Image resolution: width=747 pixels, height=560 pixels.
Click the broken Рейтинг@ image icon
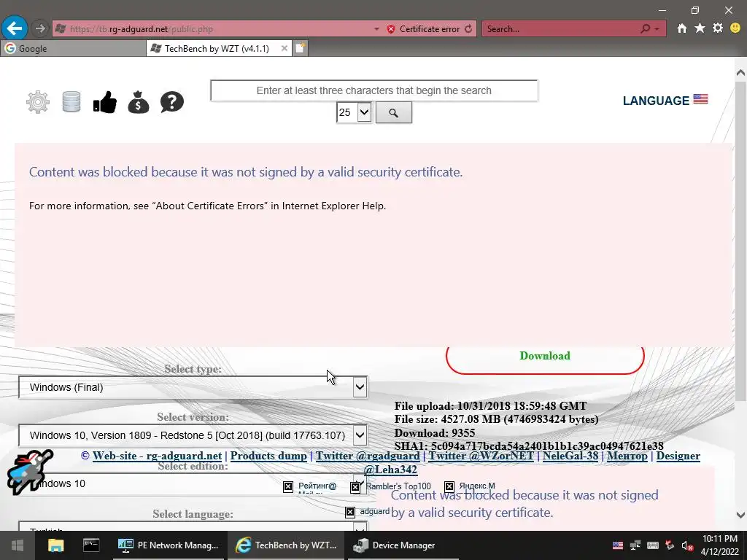(287, 486)
